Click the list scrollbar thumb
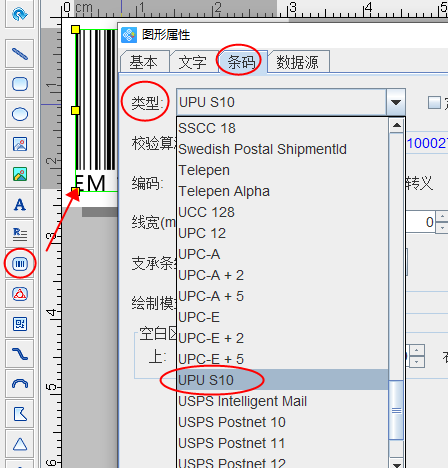 (396, 410)
